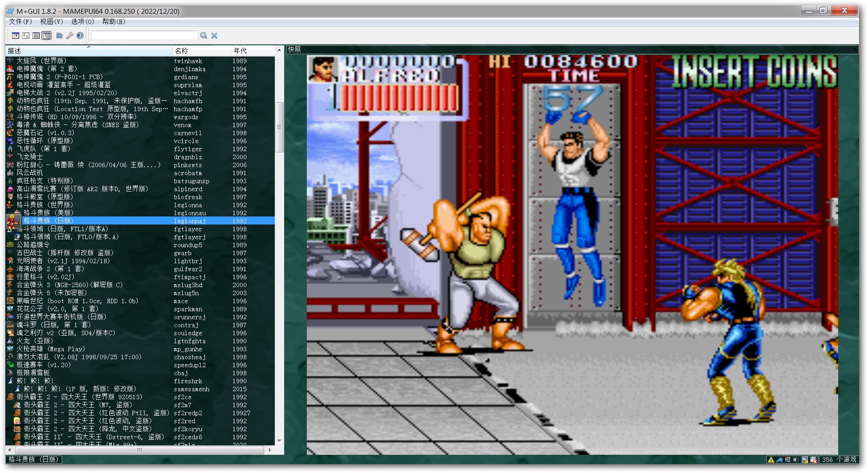Viewport: 868px width, 473px height.
Task: Click the horizontal scrollbar left arrow
Action: [10, 450]
